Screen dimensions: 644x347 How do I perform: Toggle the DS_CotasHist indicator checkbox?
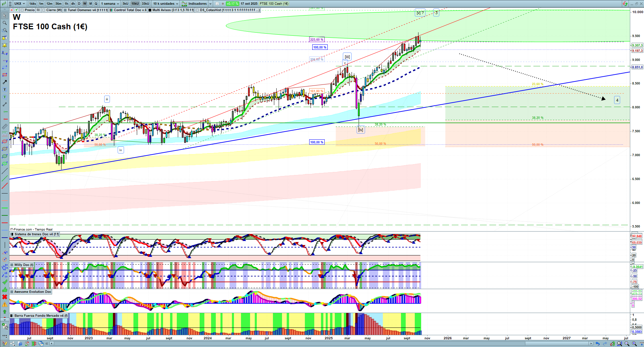click(197, 10)
